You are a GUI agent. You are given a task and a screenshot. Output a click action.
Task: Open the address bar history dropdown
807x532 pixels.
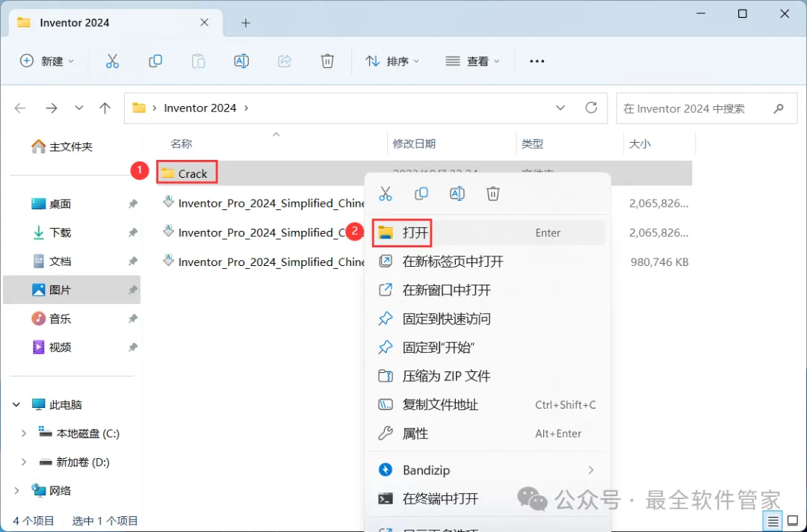click(x=560, y=108)
